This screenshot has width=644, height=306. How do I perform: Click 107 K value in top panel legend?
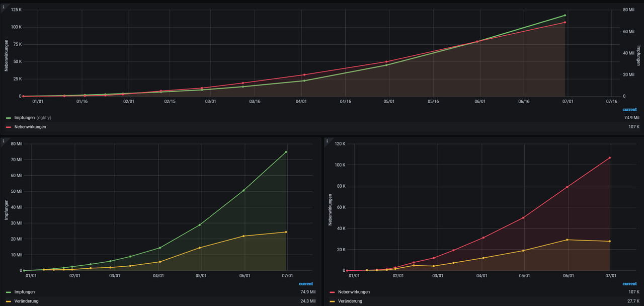click(633, 127)
